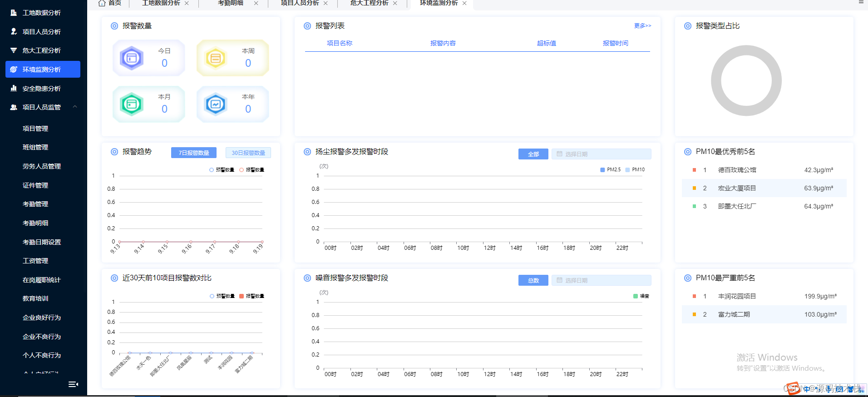Image resolution: width=868 pixels, height=397 pixels.
Task: Click the 工地数据分析 sidebar icon
Action: coord(14,13)
